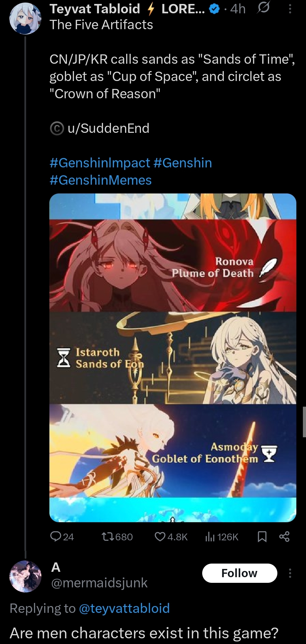
Task: Open the #Genshin hashtag link
Action: pyautogui.click(x=183, y=163)
